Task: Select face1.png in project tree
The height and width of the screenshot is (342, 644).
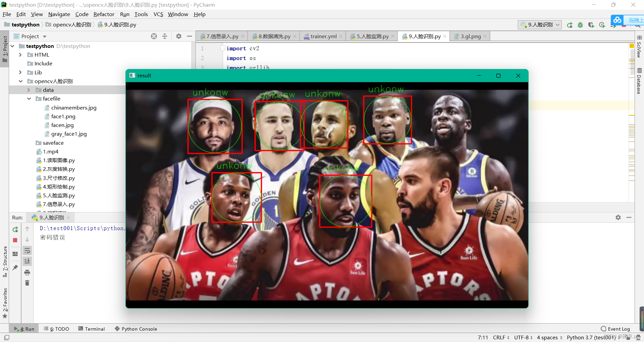Action: [63, 116]
